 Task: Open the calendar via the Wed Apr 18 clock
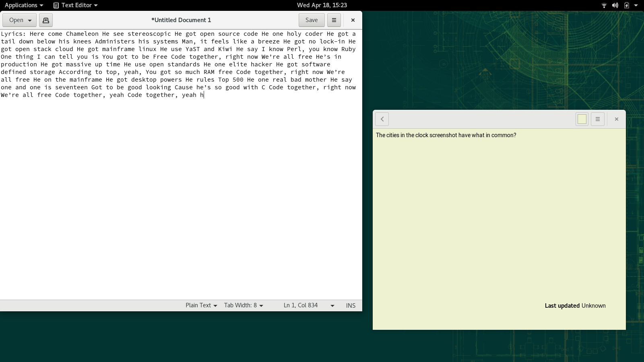pos(322,5)
